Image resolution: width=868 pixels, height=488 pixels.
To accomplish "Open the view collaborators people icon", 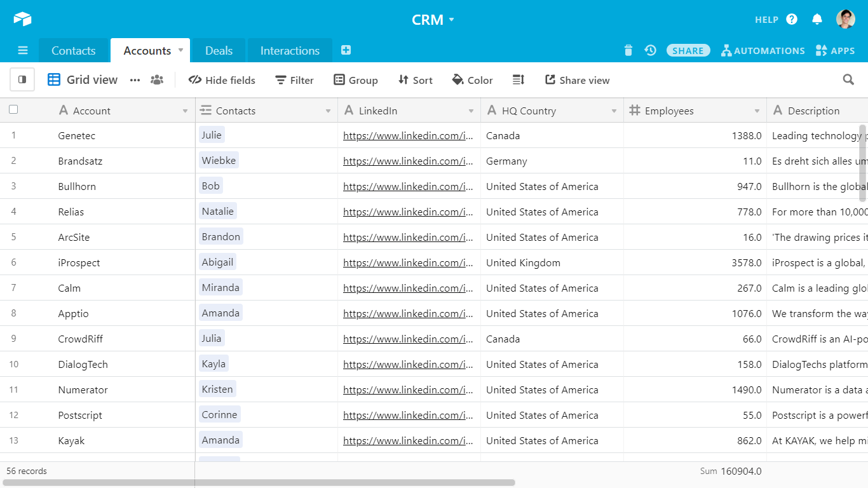I will coord(156,79).
